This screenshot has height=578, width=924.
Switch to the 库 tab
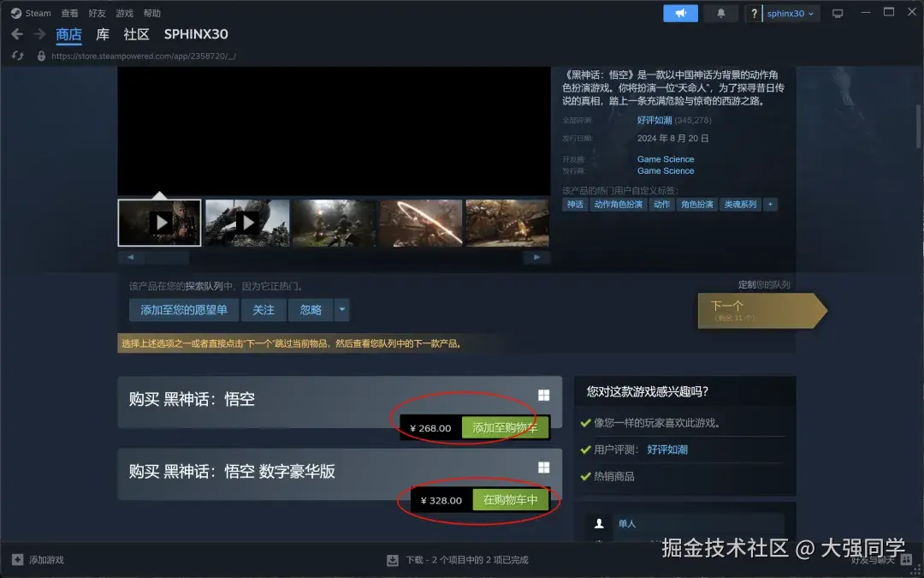coord(102,34)
